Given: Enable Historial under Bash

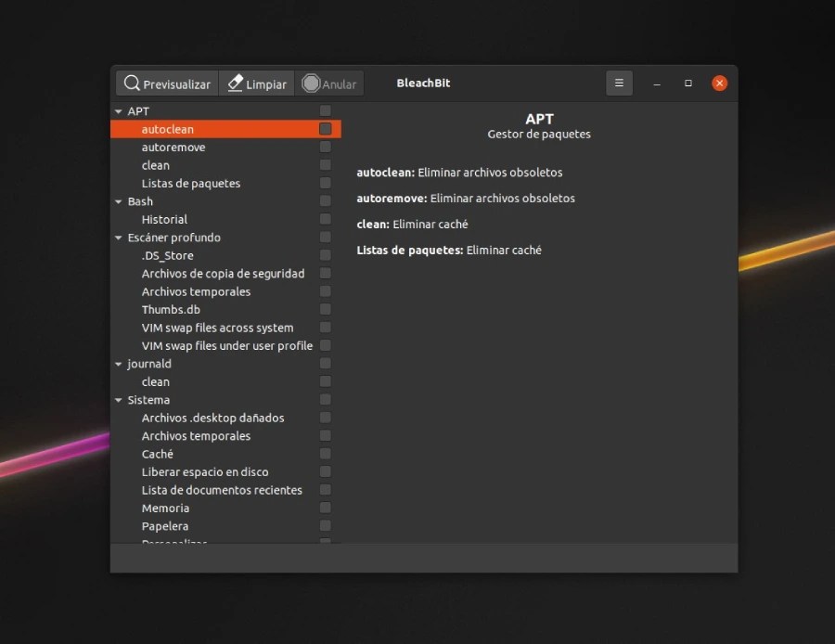Looking at the screenshot, I should [326, 219].
